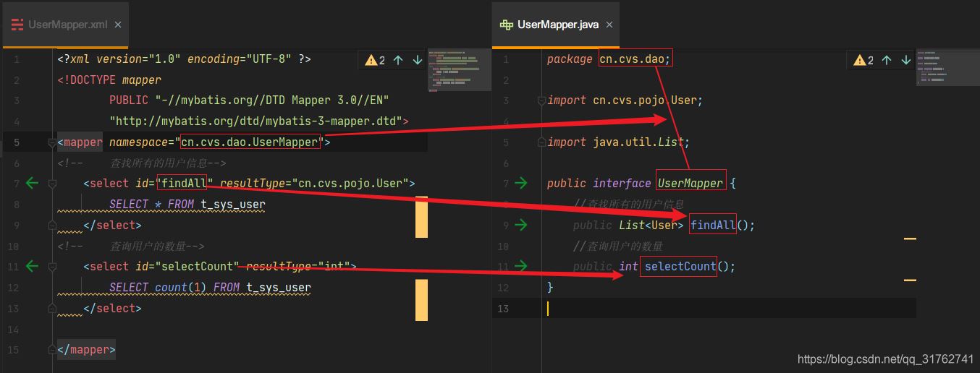Screen dimensions: 980x373
Task: Collapse the findAll select fold at line 7
Action: pos(52,184)
